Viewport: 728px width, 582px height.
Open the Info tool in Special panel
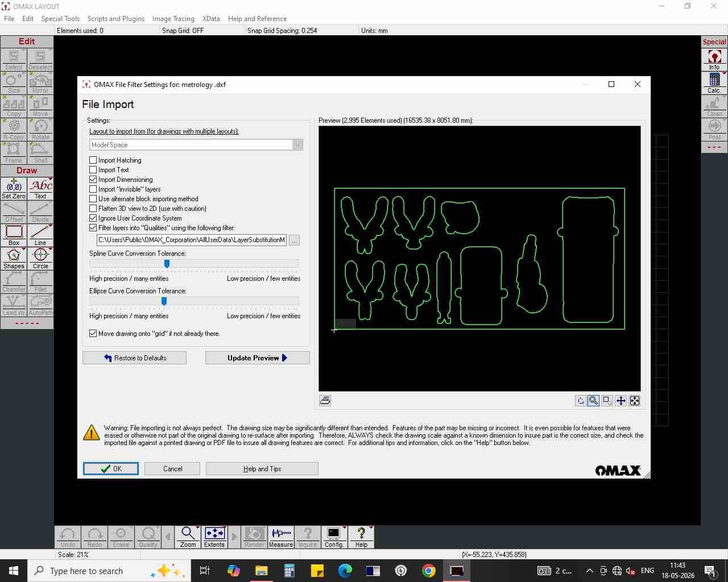pyautogui.click(x=714, y=60)
